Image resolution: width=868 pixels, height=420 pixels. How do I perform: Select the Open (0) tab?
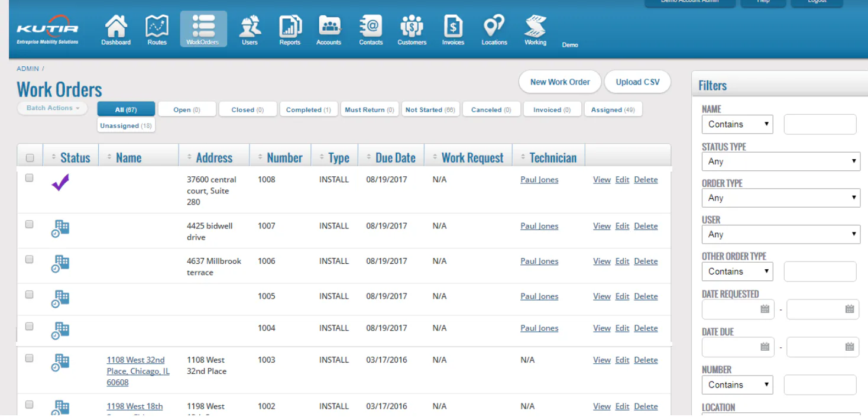(187, 109)
